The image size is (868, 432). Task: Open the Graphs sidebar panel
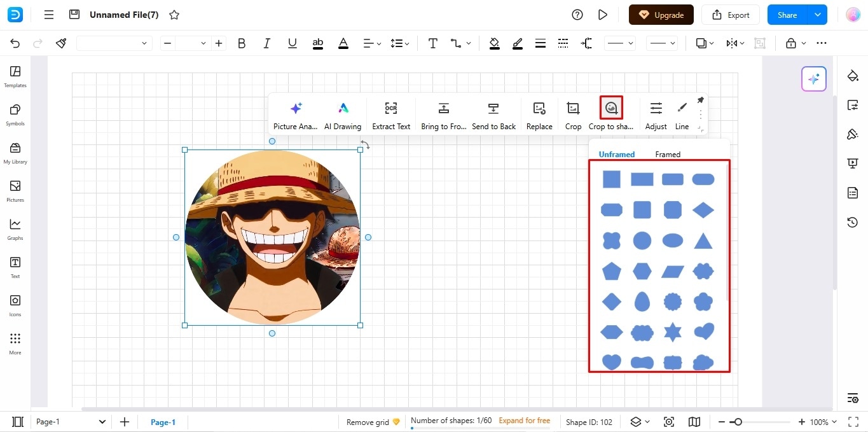(x=15, y=229)
